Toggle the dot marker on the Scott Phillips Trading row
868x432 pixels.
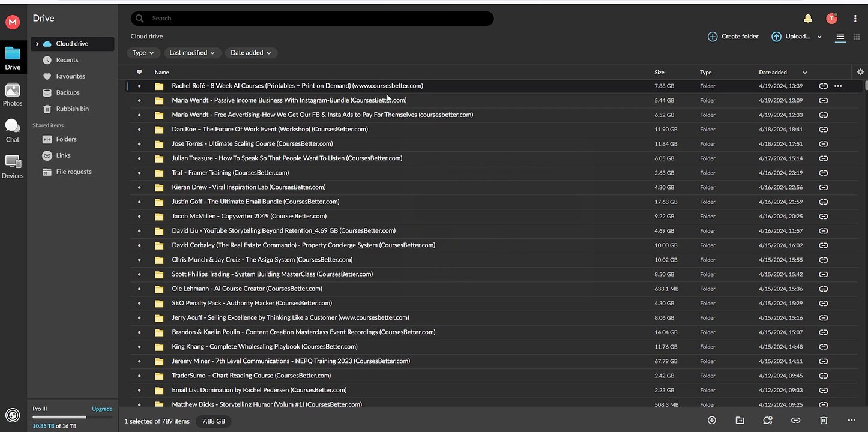pos(139,274)
